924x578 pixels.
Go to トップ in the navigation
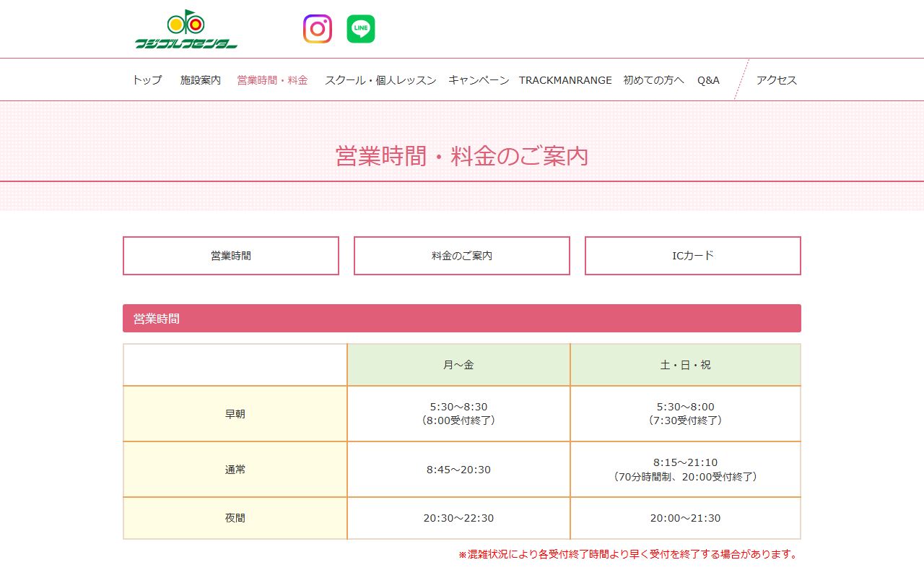[x=147, y=80]
